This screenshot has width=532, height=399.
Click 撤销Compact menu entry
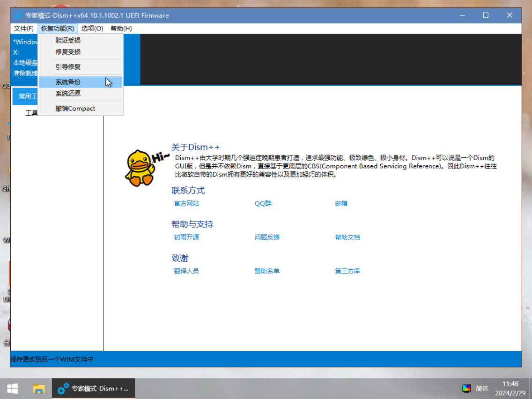coord(81,109)
